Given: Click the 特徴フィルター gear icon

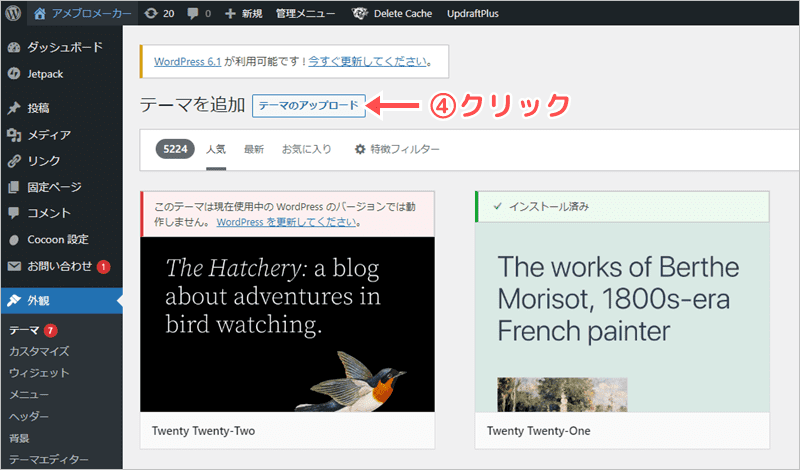Looking at the screenshot, I should [361, 149].
